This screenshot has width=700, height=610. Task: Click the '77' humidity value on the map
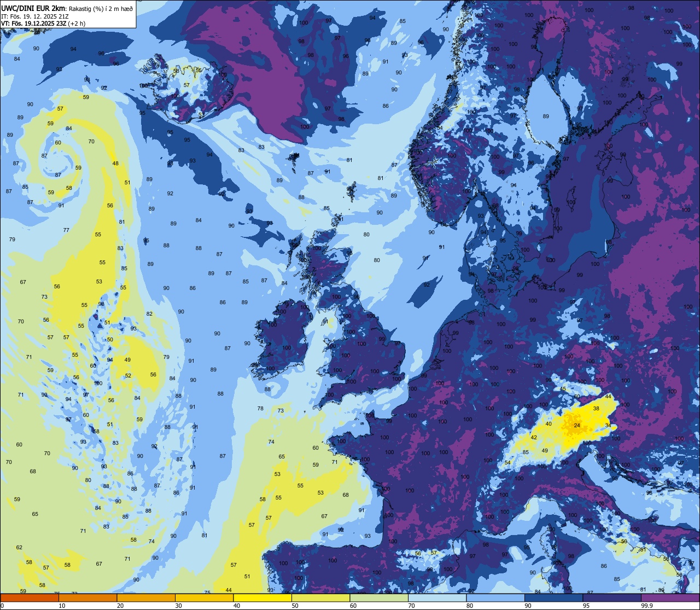coord(66,230)
